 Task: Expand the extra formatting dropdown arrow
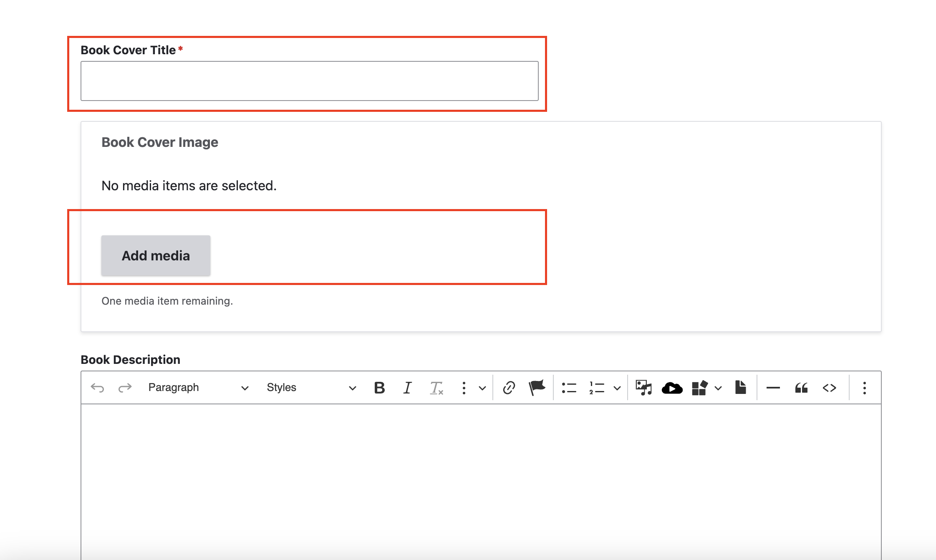click(482, 388)
